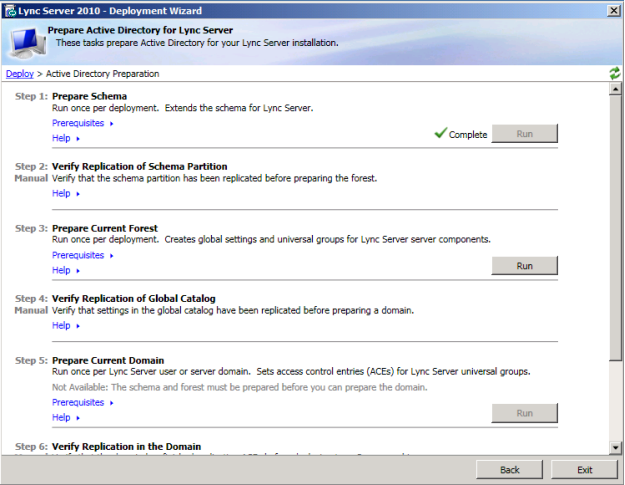Expand Help under Prepare Current Domain
Screen dimensions: 625x485
[x=65, y=417]
